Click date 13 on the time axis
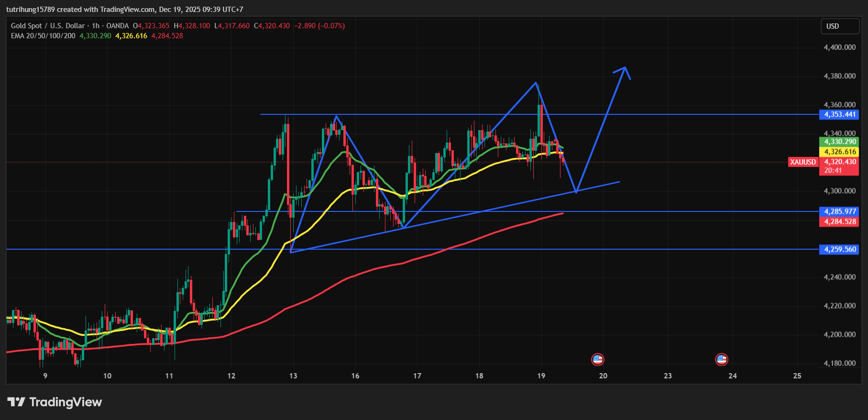This screenshot has height=420, width=868. click(x=293, y=376)
